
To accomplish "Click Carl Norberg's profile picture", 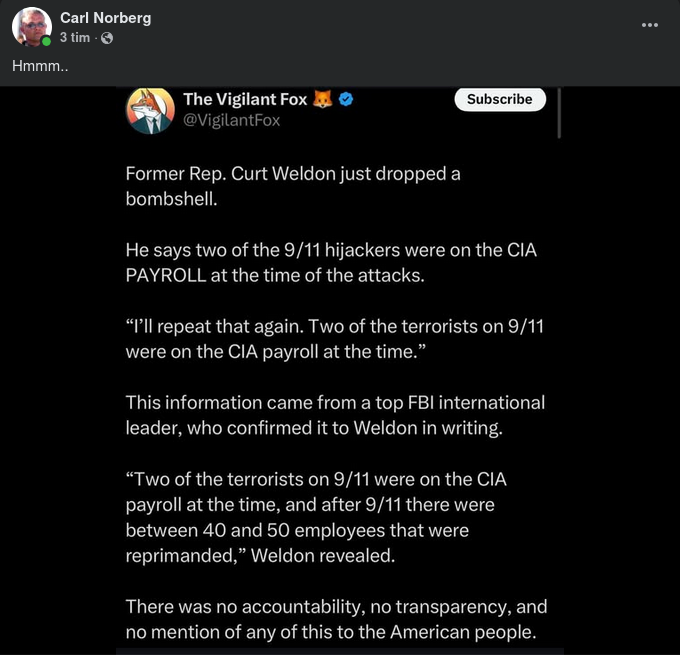I will (x=32, y=27).
